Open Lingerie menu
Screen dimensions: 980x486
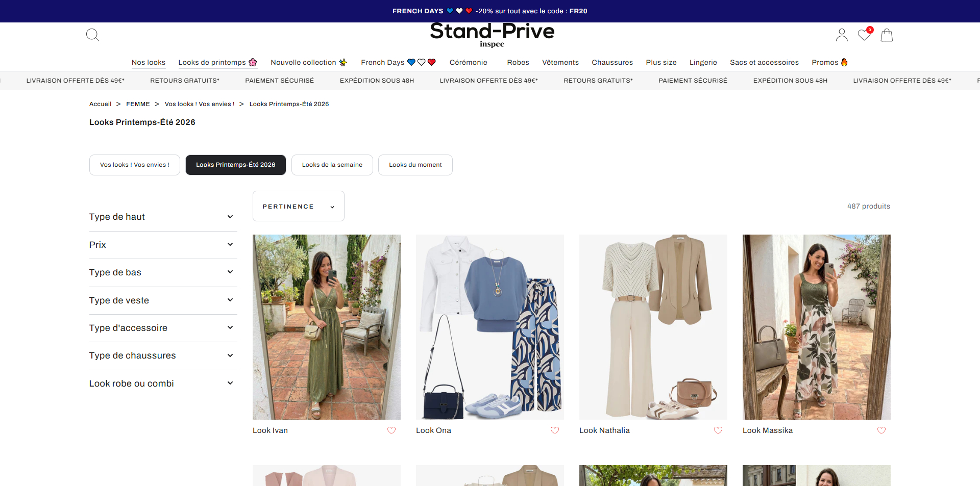click(x=703, y=62)
